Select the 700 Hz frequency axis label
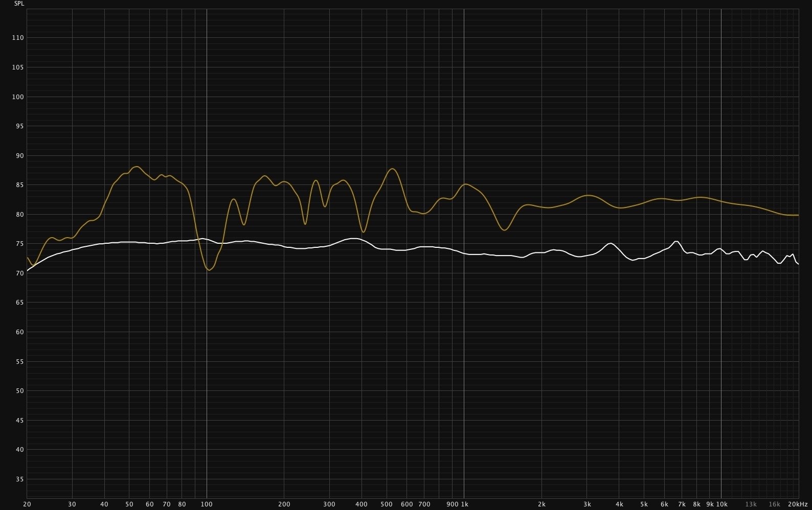The image size is (812, 510). pyautogui.click(x=424, y=504)
